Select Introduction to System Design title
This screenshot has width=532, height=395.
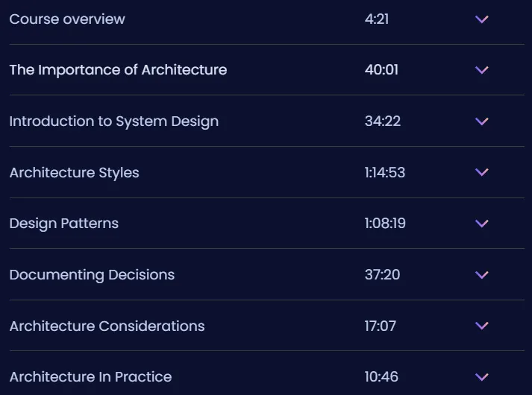click(114, 121)
